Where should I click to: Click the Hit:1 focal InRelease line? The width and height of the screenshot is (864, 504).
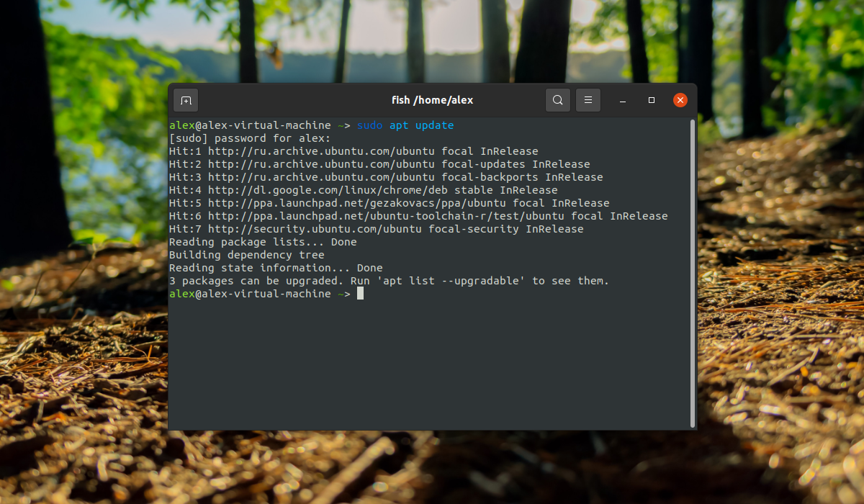(x=354, y=151)
